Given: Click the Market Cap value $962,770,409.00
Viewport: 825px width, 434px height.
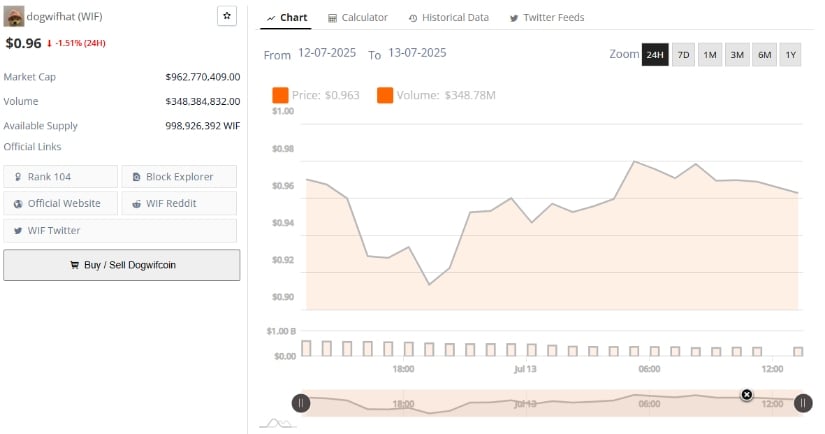Looking at the screenshot, I should pyautogui.click(x=203, y=77).
